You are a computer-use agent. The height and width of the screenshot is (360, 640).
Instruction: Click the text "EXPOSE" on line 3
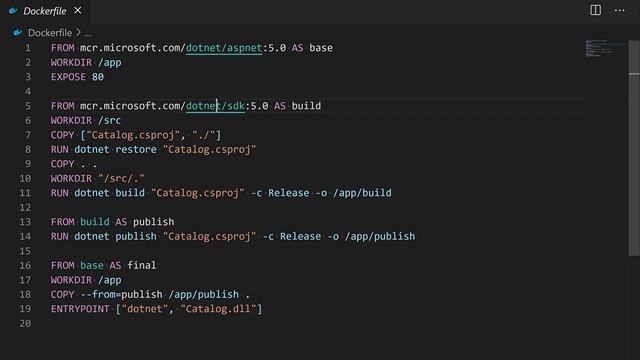(68, 77)
